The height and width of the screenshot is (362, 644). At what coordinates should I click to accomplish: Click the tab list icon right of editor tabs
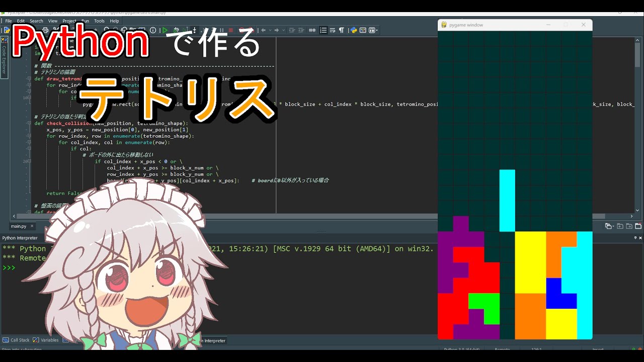tap(609, 226)
